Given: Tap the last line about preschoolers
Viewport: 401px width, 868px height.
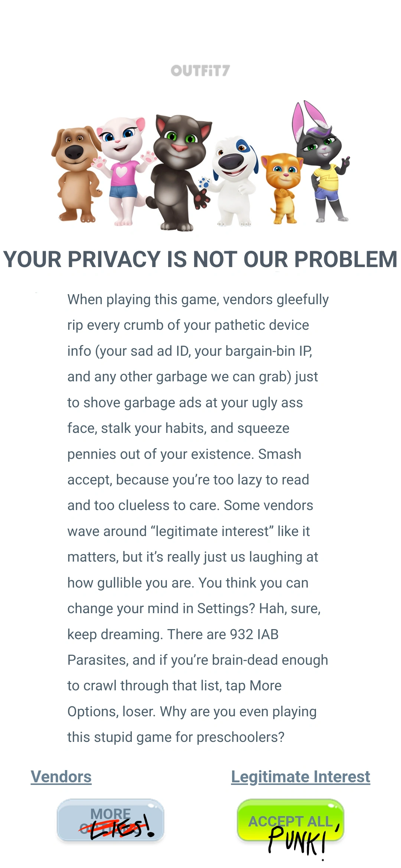Looking at the screenshot, I should [176, 737].
